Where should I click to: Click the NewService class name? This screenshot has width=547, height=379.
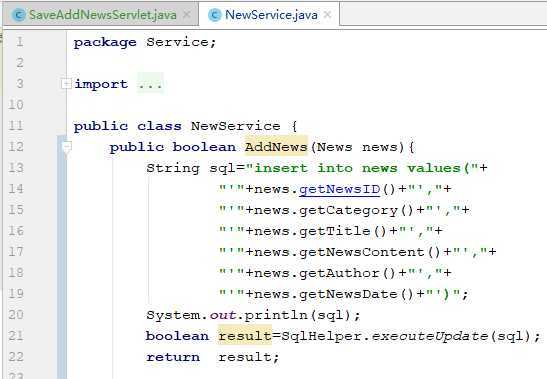pyautogui.click(x=235, y=126)
